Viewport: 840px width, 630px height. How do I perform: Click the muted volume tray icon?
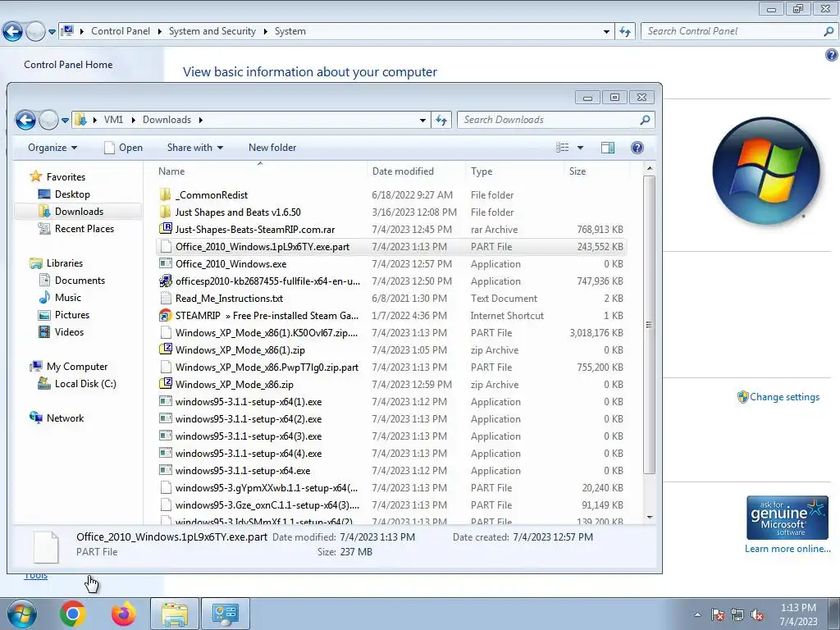click(757, 614)
